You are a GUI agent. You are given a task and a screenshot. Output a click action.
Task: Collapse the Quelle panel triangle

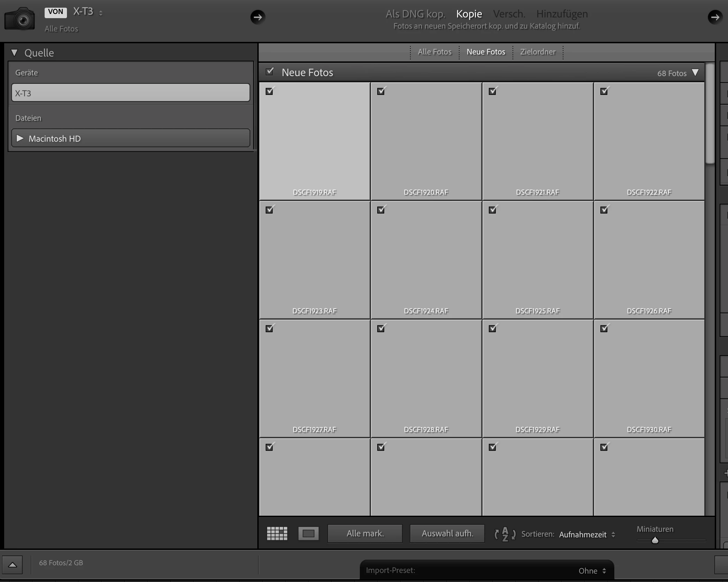(x=14, y=53)
